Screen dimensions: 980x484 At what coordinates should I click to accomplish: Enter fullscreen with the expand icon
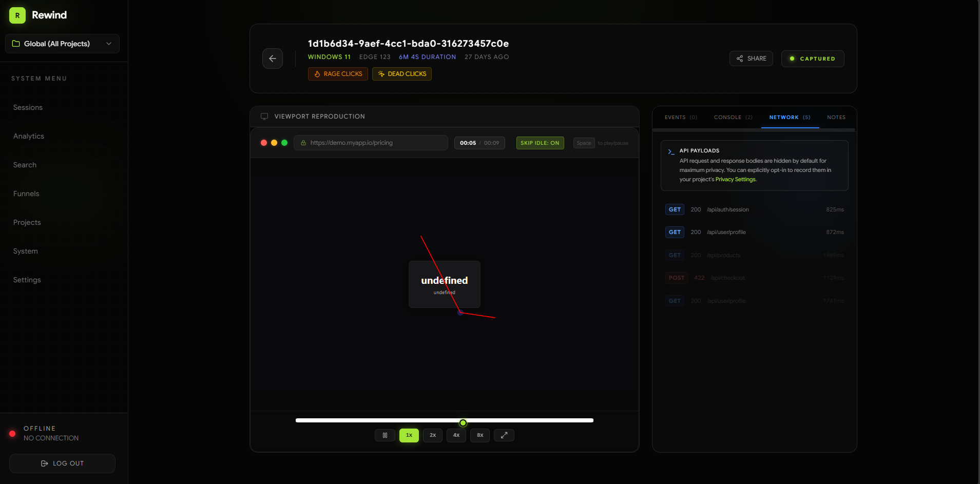click(504, 435)
